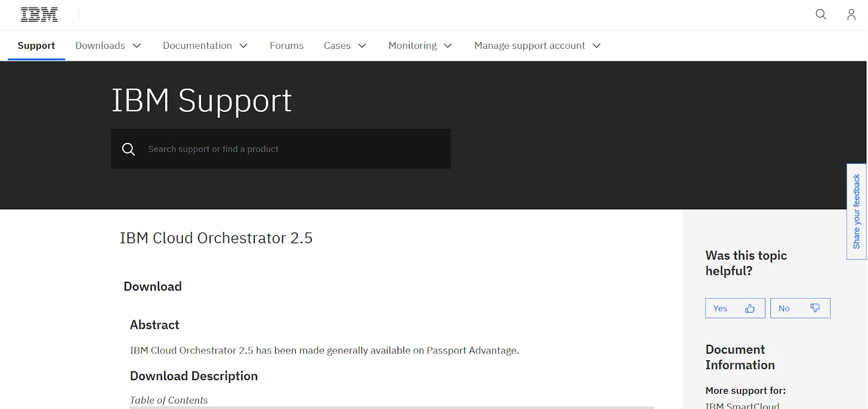Screen dimensions: 868x409
Task: Click the IBM logo
Action: [39, 15]
